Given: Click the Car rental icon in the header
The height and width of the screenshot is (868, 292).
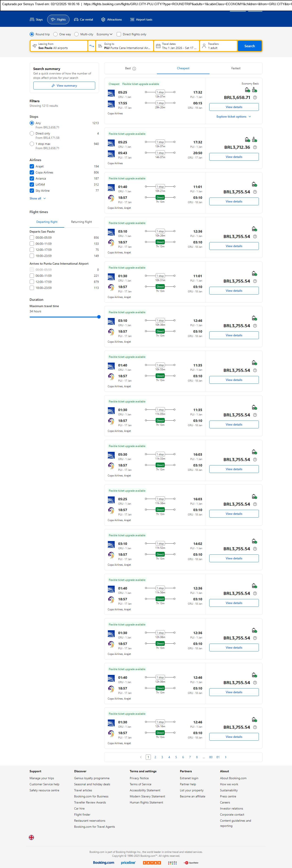Looking at the screenshot, I should 76,19.
